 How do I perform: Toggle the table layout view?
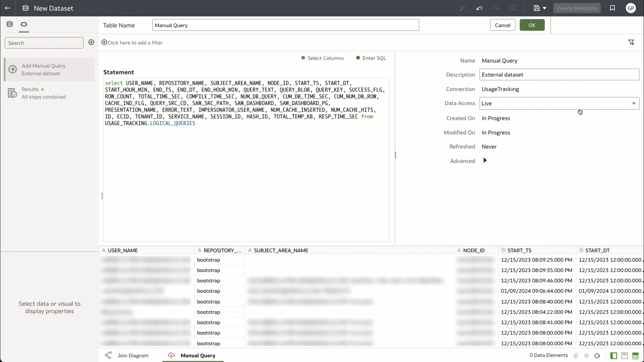pyautogui.click(x=636, y=356)
